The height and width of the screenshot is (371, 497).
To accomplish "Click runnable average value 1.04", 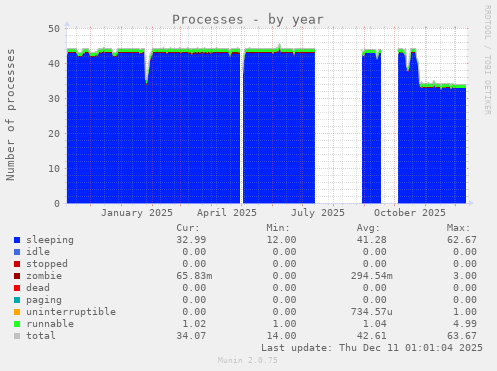I will pos(375,324).
